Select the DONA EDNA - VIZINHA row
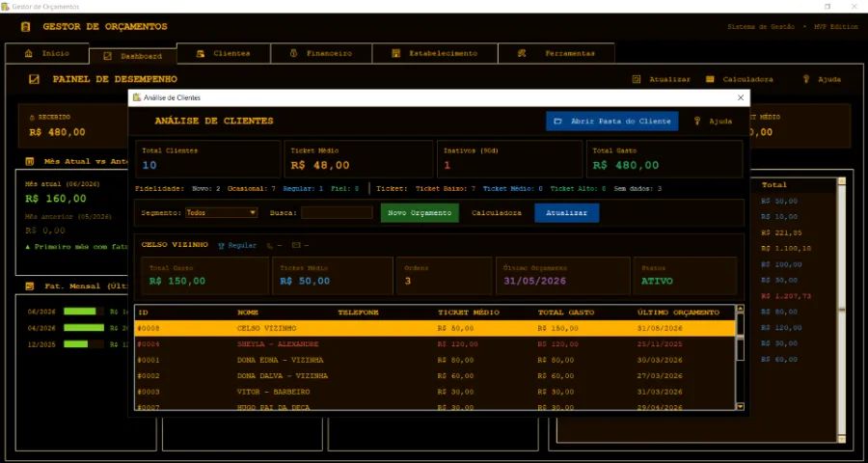Viewport: 868px width, 463px height. (435, 360)
